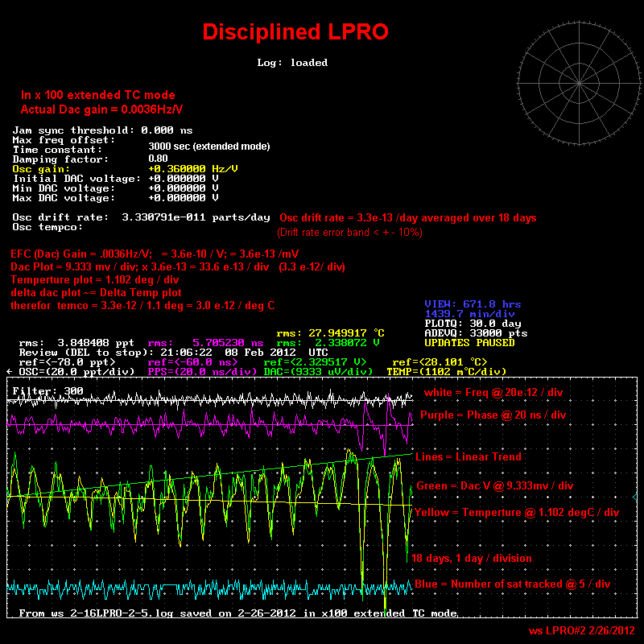
Task: Click the purple phase trace legend
Action: point(493,415)
